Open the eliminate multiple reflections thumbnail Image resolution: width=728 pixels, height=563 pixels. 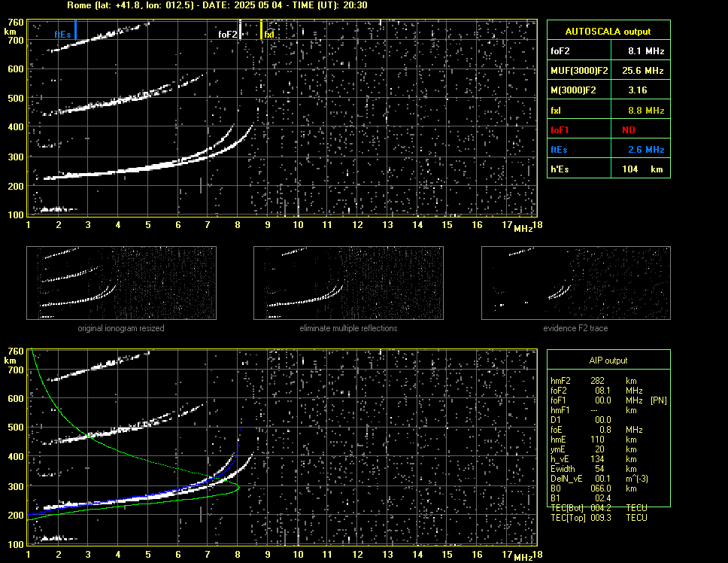(x=348, y=283)
